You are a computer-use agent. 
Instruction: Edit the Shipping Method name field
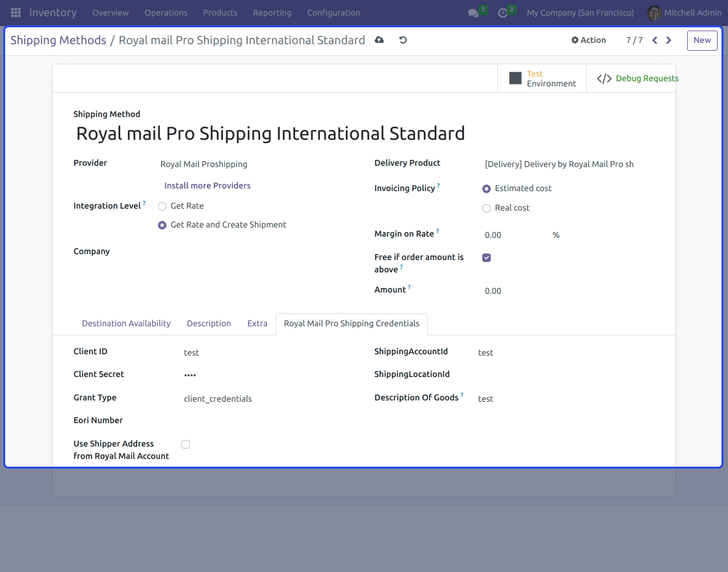click(x=364, y=134)
